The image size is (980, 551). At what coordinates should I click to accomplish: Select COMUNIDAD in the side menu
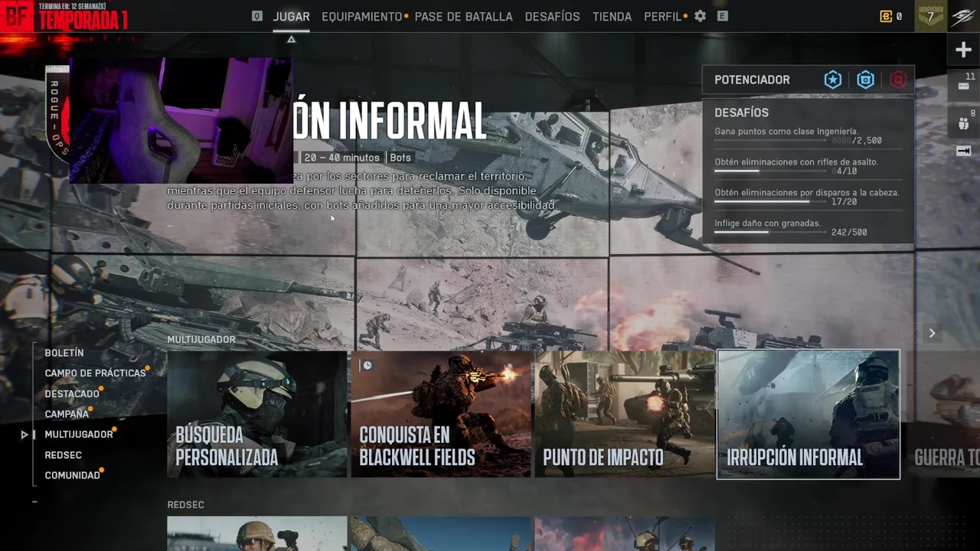point(72,475)
